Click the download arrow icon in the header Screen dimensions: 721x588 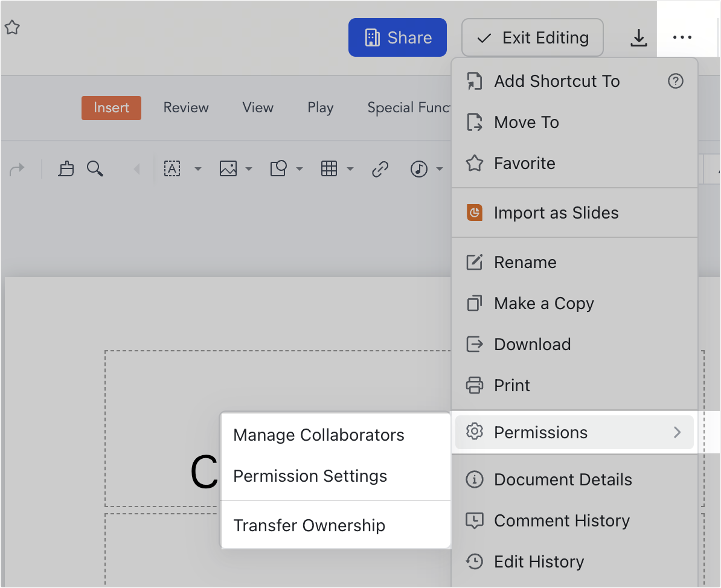pyautogui.click(x=638, y=37)
